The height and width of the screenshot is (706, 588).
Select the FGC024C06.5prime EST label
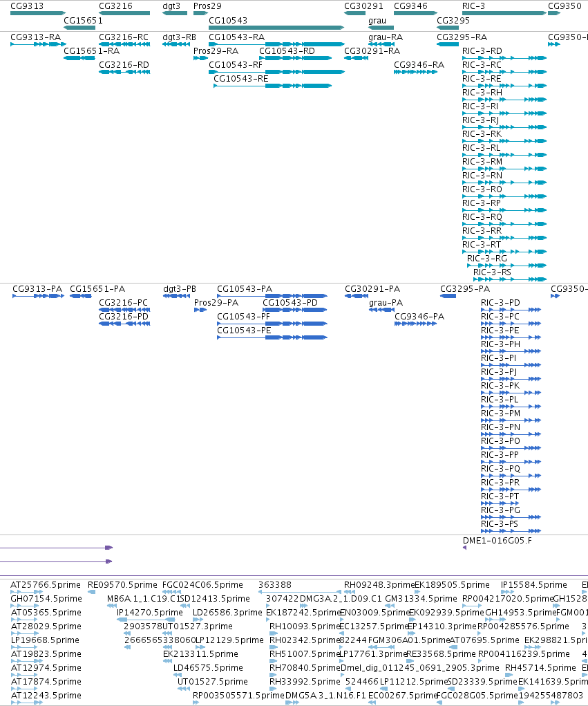click(x=203, y=584)
